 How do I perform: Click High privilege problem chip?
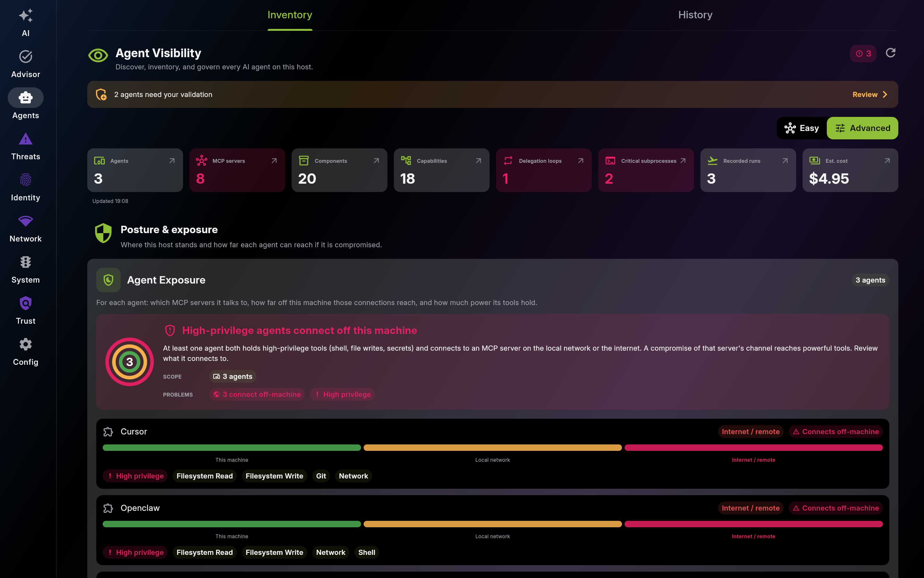[342, 395]
